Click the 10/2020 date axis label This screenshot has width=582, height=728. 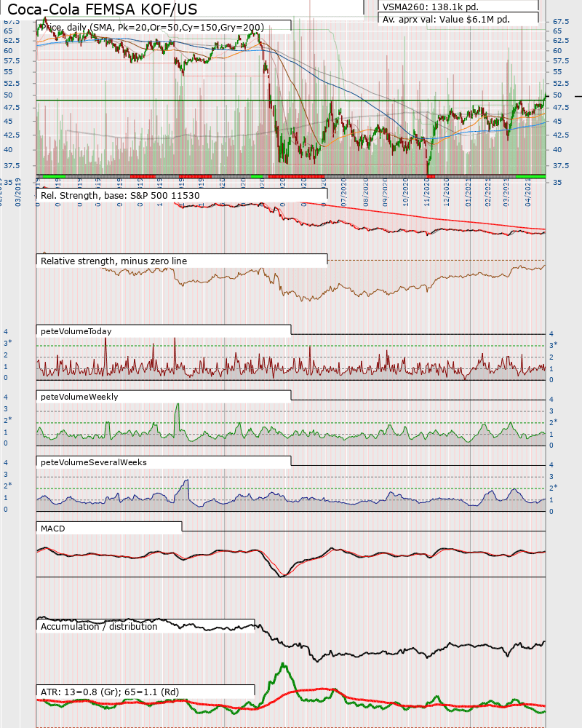pos(406,193)
